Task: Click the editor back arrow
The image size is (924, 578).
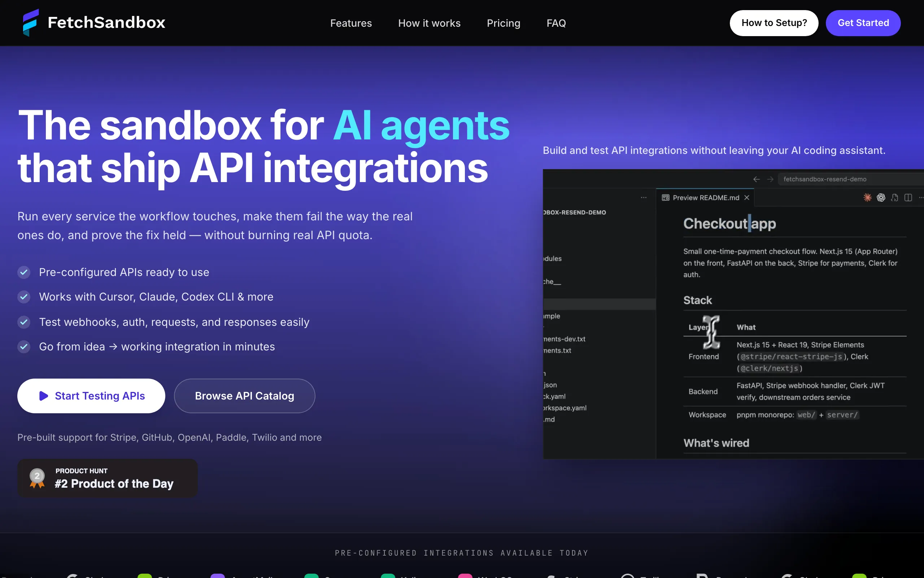Action: pyautogui.click(x=757, y=179)
